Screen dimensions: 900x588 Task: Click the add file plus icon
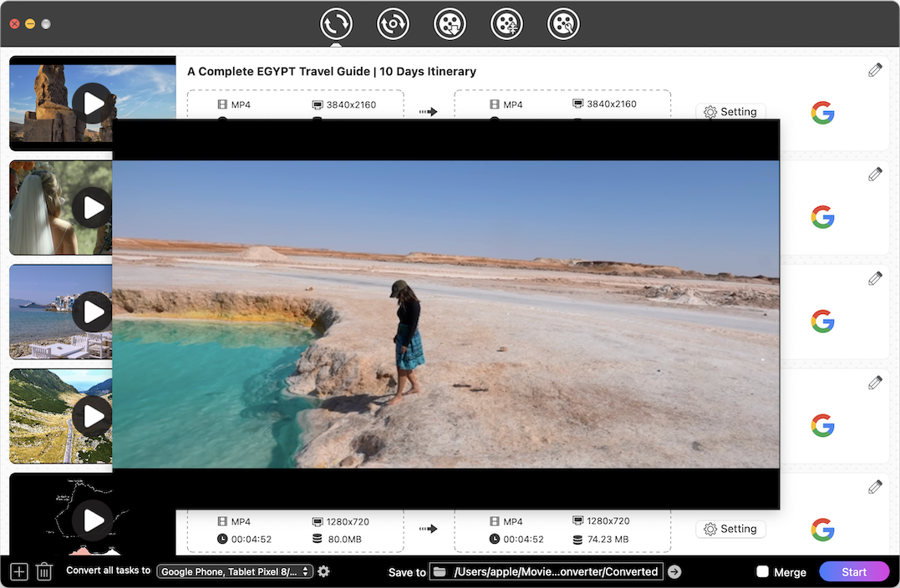click(19, 572)
